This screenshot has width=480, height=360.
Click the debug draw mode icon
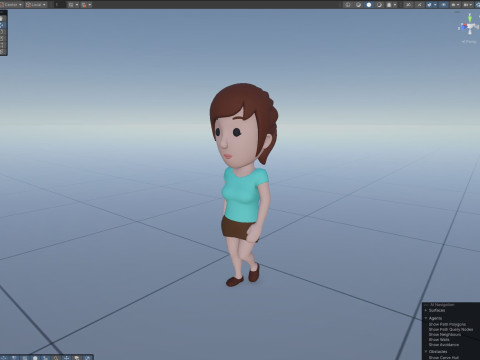389,5
